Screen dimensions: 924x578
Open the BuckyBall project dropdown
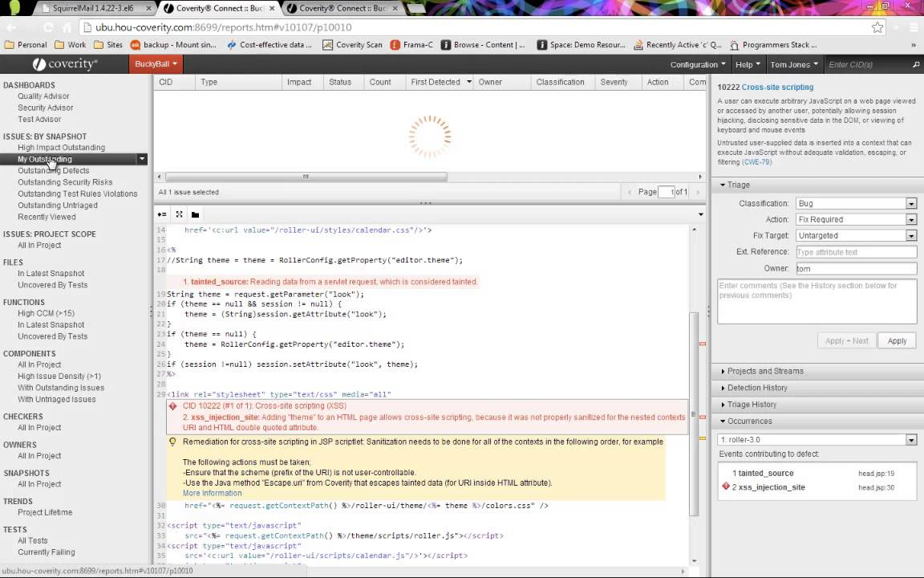click(x=156, y=63)
